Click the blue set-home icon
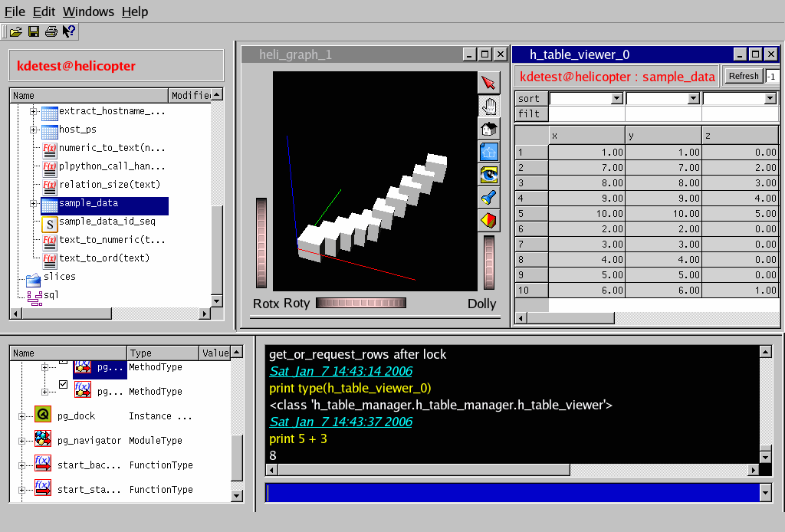This screenshot has height=532, width=785. point(488,152)
